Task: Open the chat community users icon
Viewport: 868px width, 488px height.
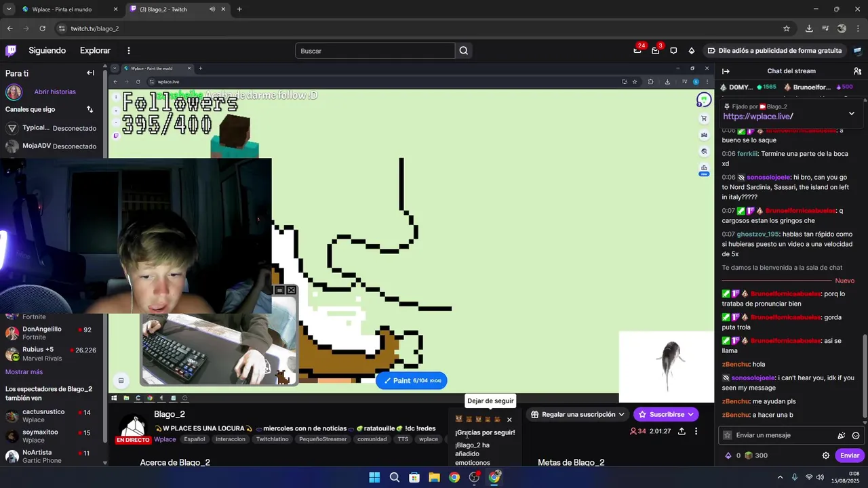Action: (857, 71)
